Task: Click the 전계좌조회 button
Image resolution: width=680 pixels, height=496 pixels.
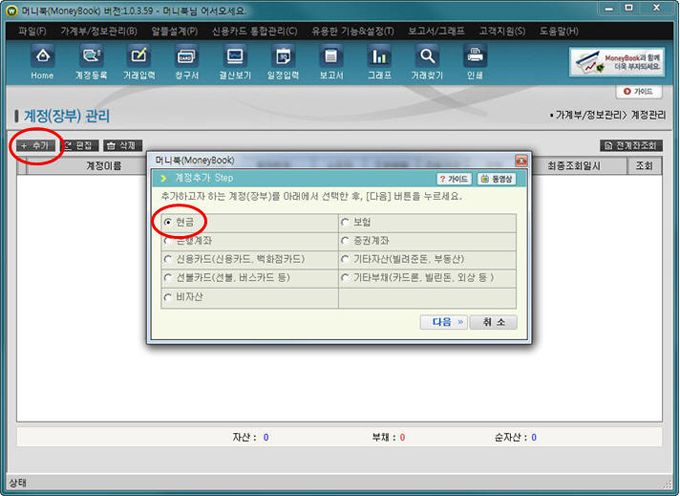Action: [631, 146]
